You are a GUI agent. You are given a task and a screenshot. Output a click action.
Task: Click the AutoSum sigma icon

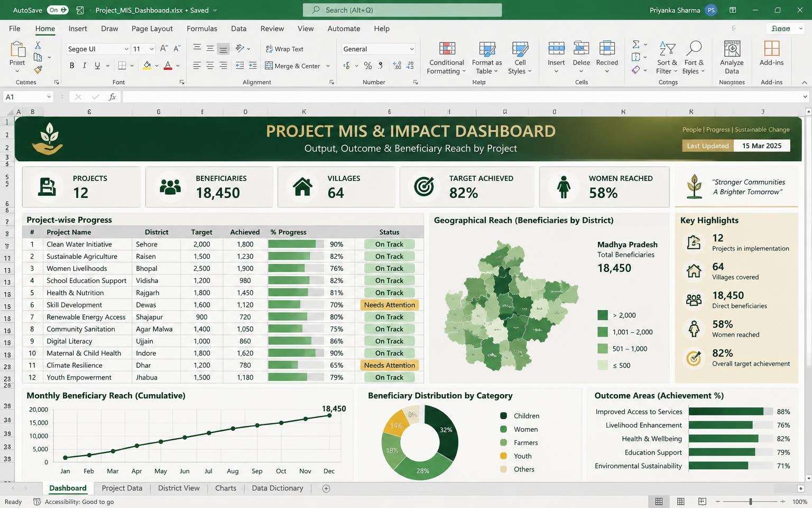coord(636,44)
